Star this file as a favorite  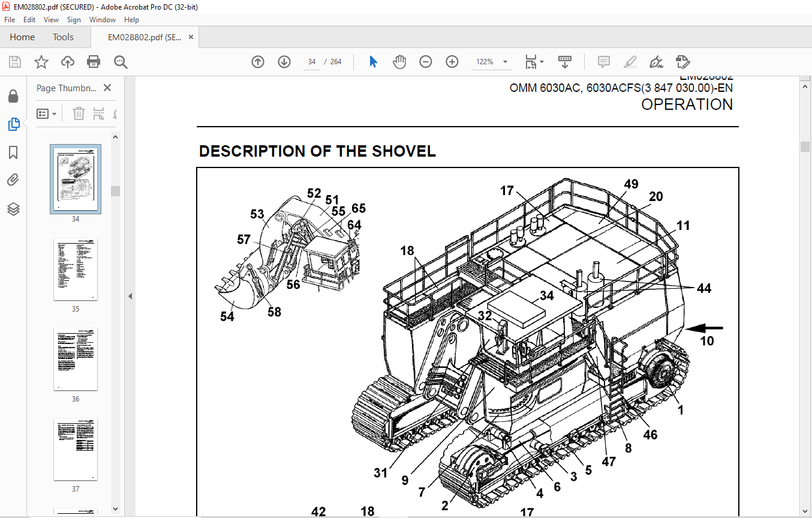(41, 62)
